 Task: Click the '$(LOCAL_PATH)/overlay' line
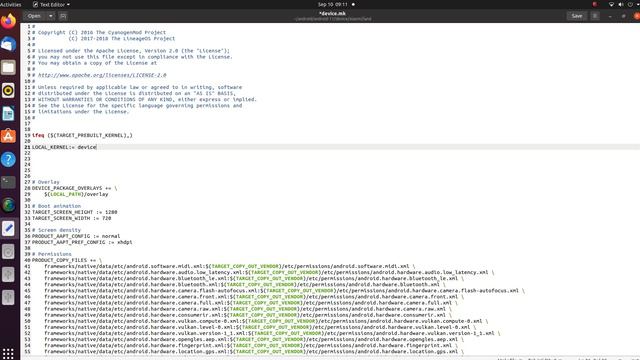pos(76,194)
